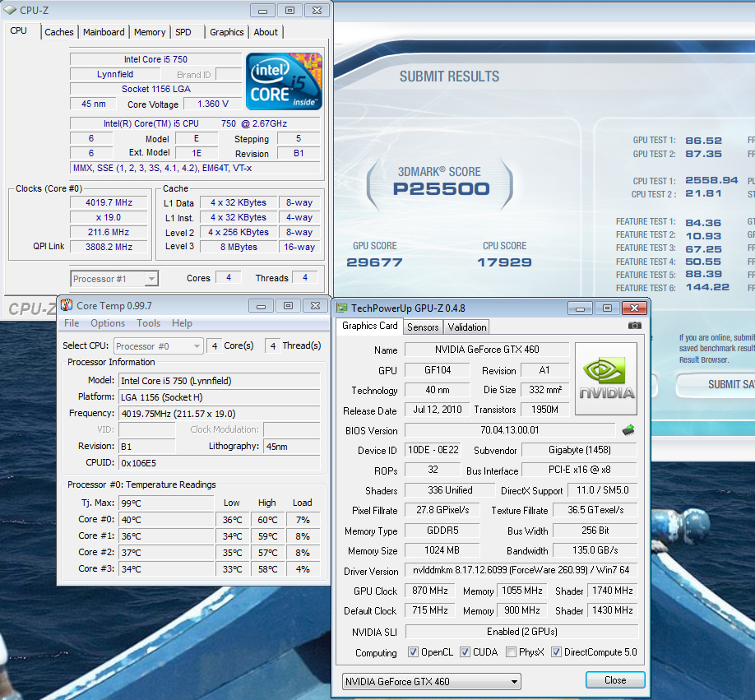
Task: Open the NVIDIA GeForce GTX 460 card dropdown
Action: [x=432, y=681]
